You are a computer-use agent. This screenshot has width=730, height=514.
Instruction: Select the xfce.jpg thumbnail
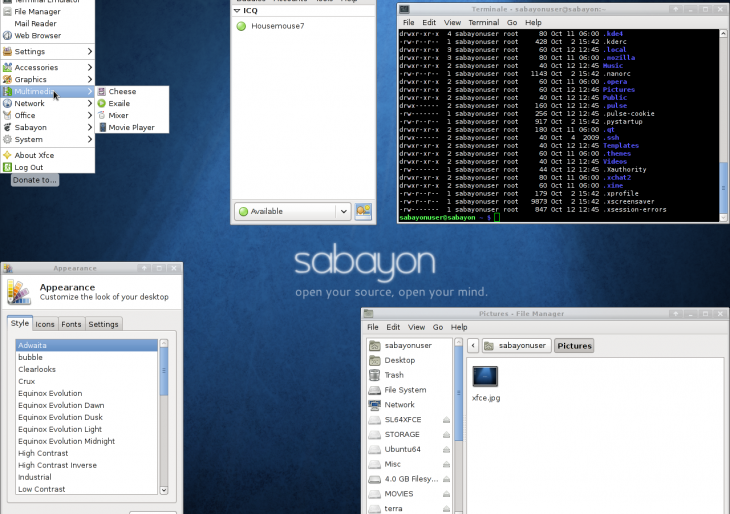485,376
